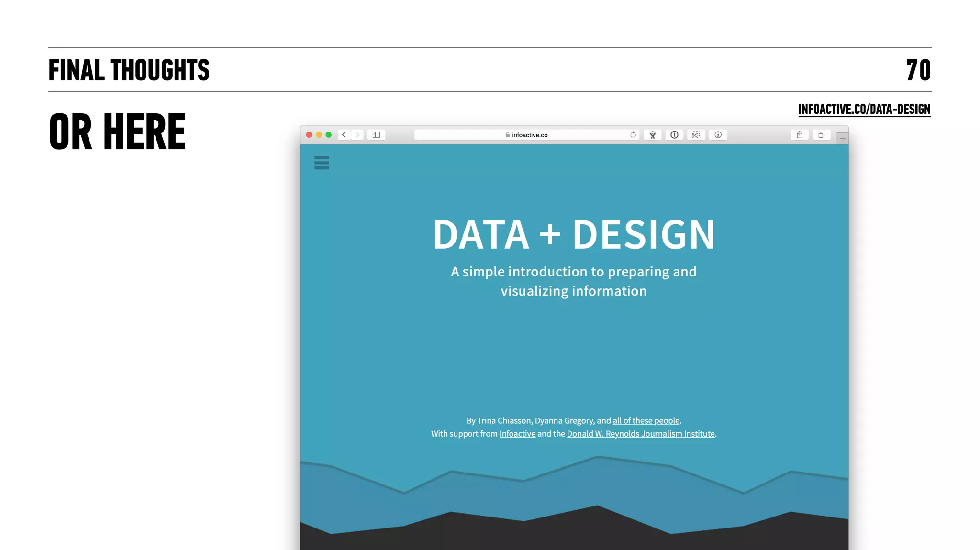Screen dimensions: 980x550
Task: Open the Share button in toolbar
Action: 800,135
